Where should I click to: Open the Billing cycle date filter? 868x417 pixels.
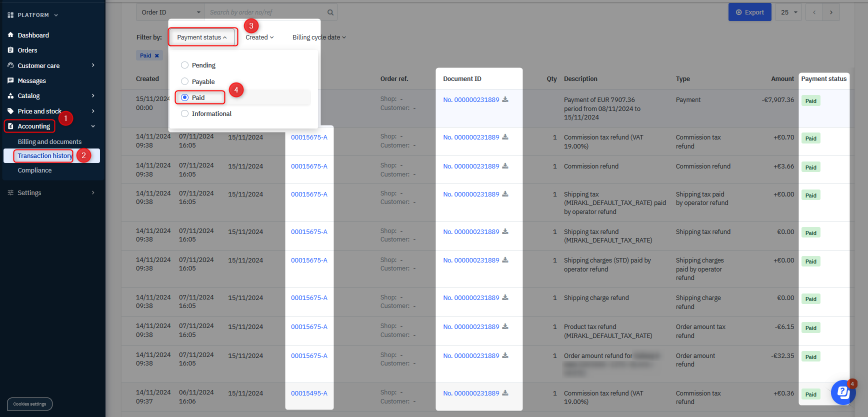pos(319,37)
